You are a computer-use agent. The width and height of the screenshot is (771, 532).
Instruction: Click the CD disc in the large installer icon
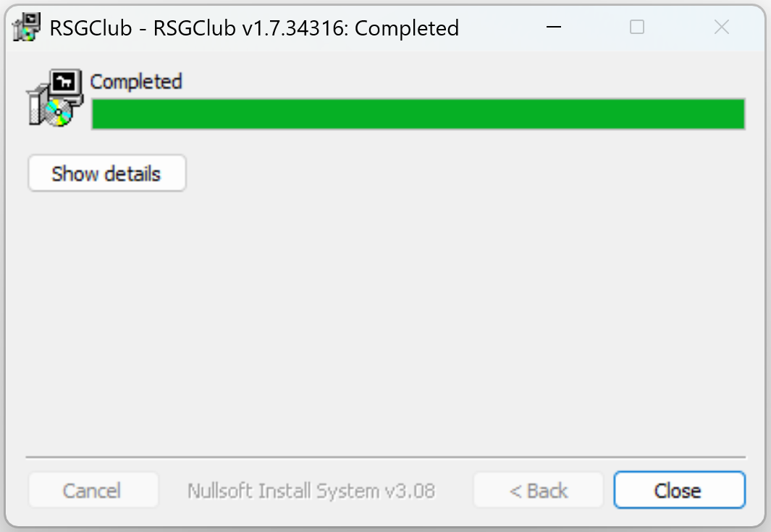tap(58, 113)
